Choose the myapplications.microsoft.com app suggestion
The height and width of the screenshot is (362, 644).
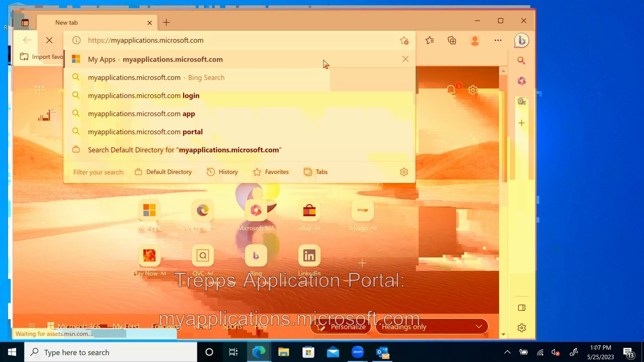pos(239,114)
